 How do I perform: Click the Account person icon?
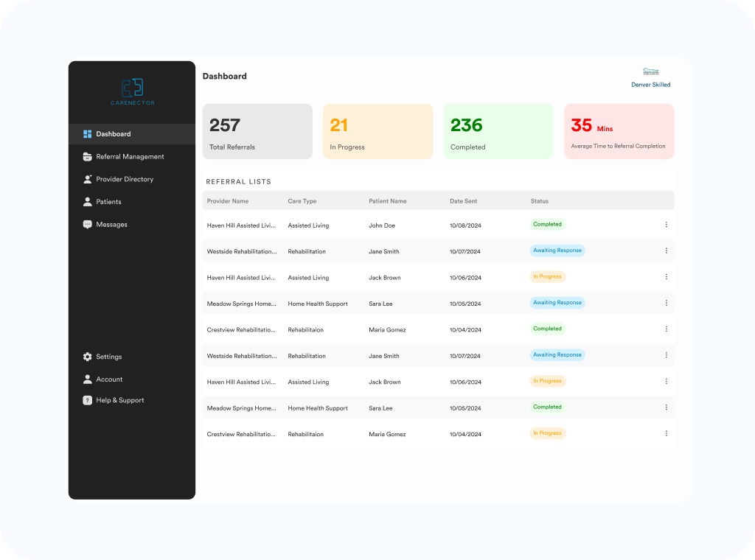(87, 379)
